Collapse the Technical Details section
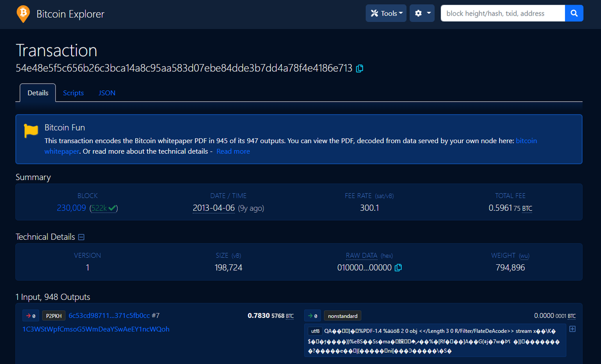This screenshot has height=364, width=601. pyautogui.click(x=81, y=237)
